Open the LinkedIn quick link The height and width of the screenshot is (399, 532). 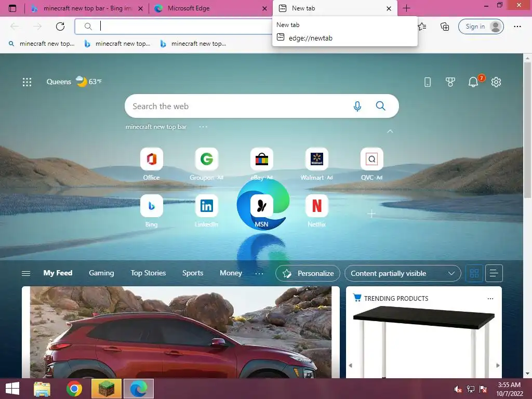coord(206,211)
